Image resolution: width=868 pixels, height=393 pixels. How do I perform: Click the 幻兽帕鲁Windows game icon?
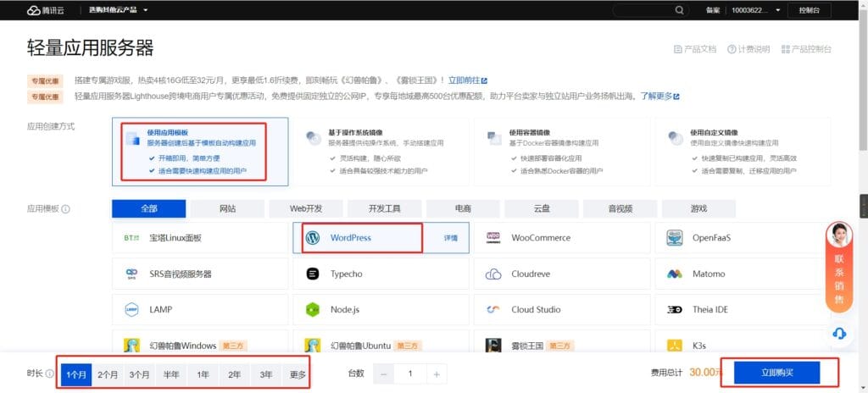click(131, 346)
